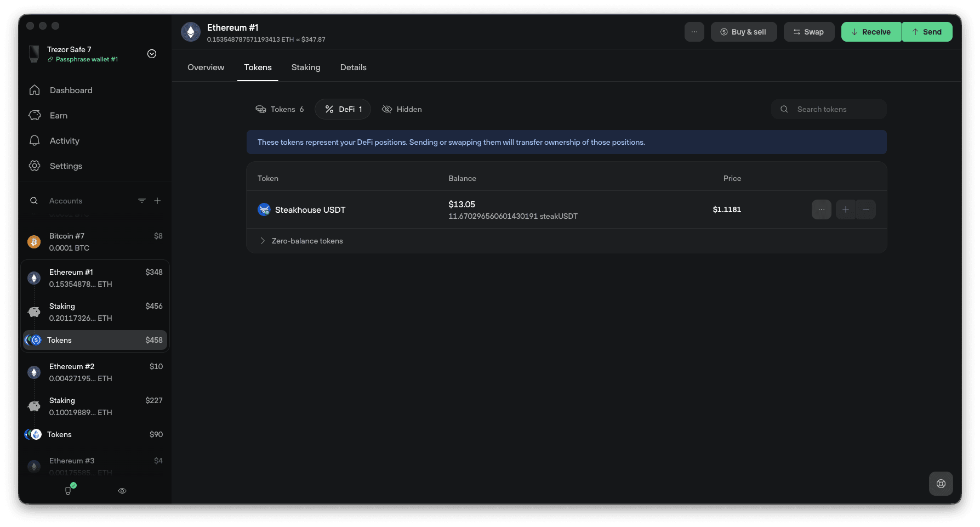Switch to the Staking tab
This screenshot has width=980, height=527.
tap(306, 67)
